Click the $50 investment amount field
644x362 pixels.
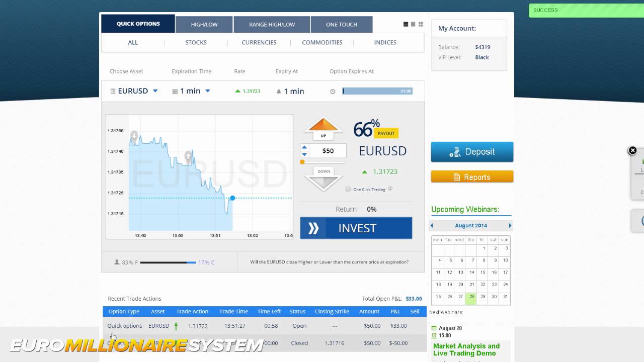point(328,151)
